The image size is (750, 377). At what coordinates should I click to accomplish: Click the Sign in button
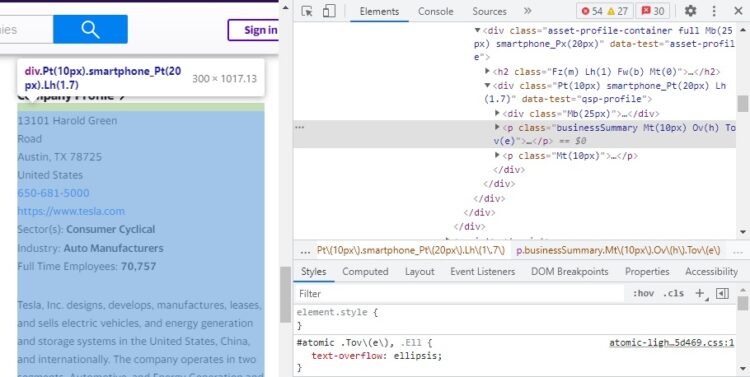pos(254,30)
